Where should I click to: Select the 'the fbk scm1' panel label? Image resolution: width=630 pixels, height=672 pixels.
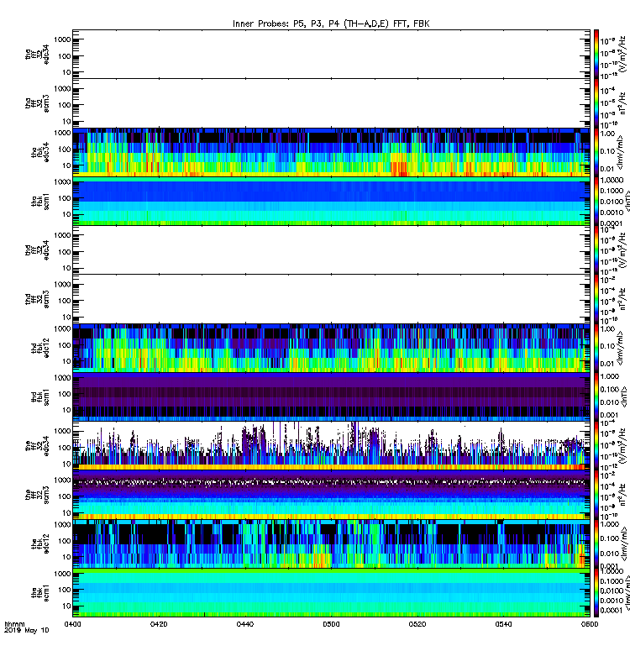[x=39, y=593]
